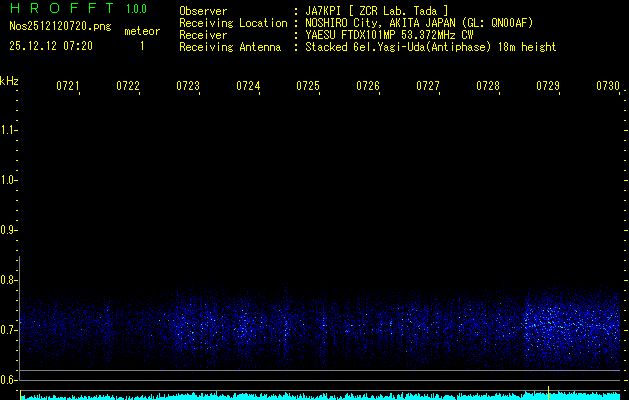Select the 0723 time tick label
The image size is (629, 400).
[188, 87]
